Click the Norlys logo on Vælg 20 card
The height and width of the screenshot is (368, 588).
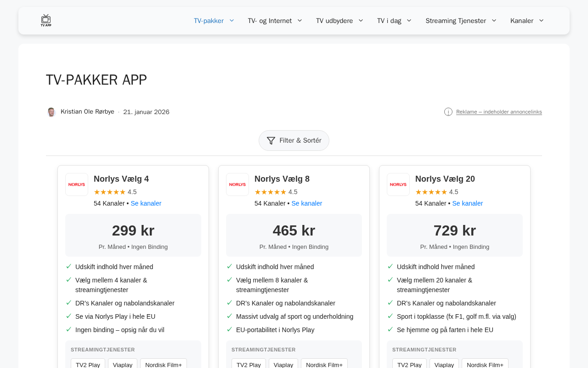(x=398, y=184)
